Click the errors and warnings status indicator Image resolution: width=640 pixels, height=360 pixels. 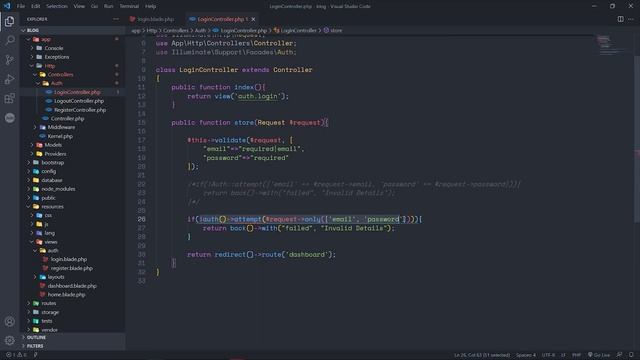click(16, 355)
